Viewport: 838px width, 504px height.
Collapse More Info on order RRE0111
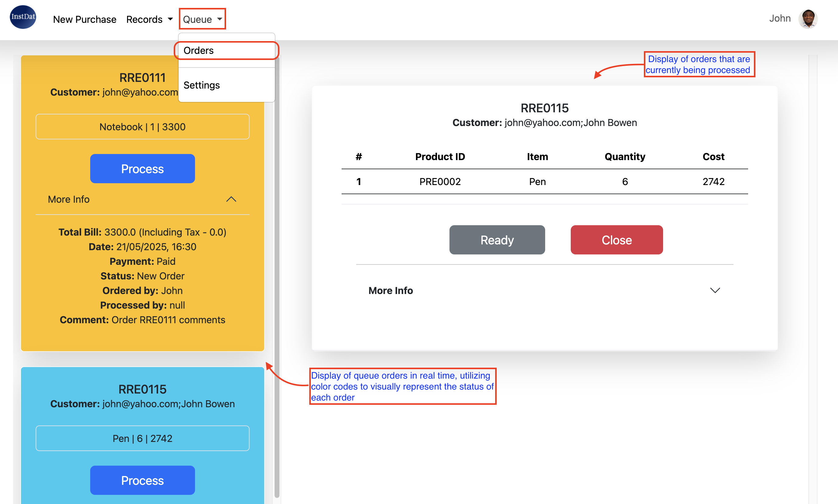point(231,199)
